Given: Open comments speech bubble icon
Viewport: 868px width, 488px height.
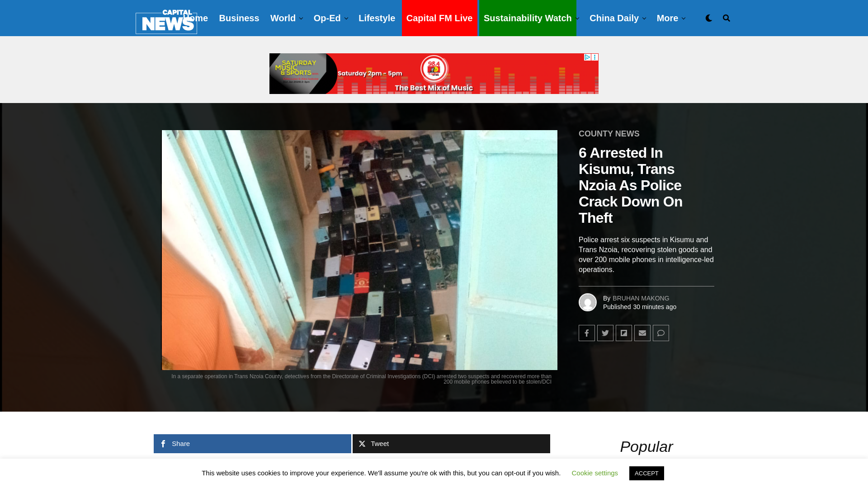Looking at the screenshot, I should (661, 333).
